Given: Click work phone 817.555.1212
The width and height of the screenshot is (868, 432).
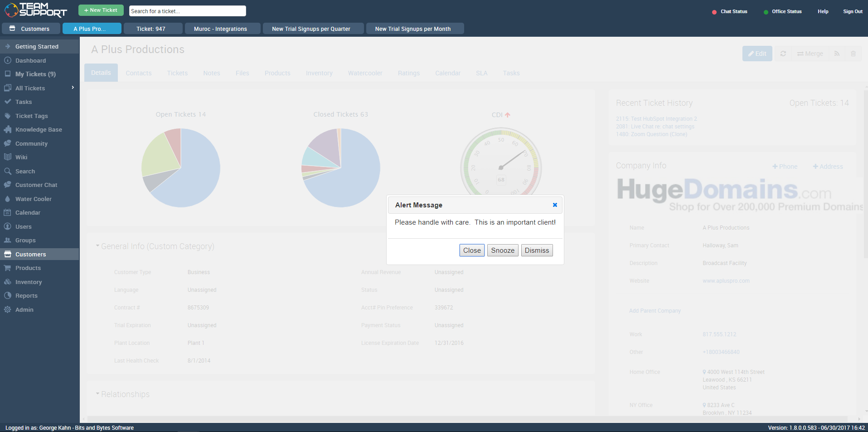Looking at the screenshot, I should [x=719, y=334].
